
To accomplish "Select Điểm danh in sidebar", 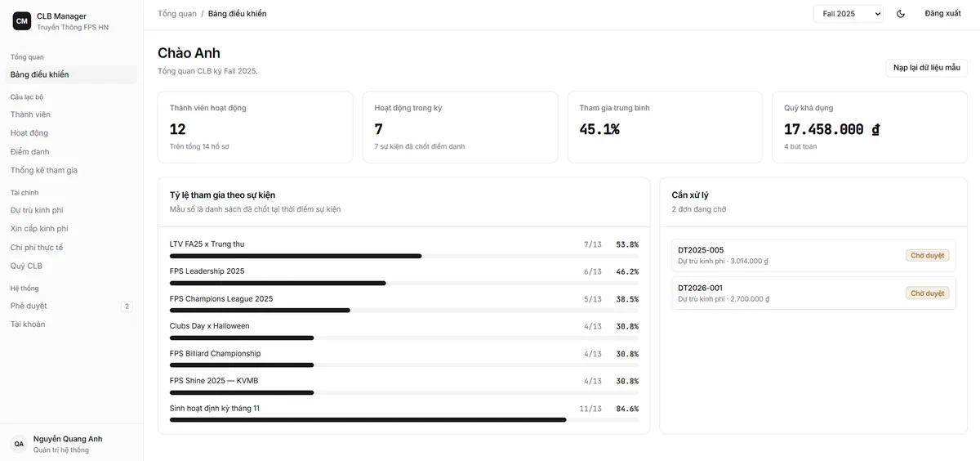I will [x=71, y=152].
